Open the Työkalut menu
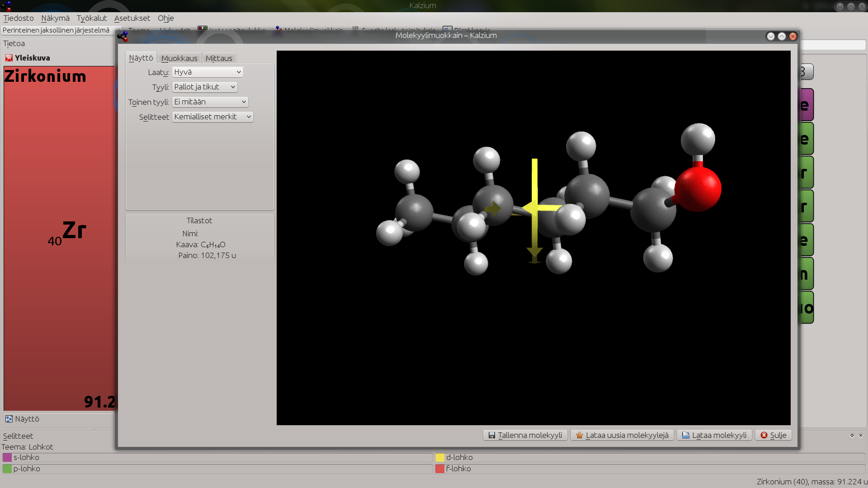This screenshot has width=868, height=488. tap(92, 18)
